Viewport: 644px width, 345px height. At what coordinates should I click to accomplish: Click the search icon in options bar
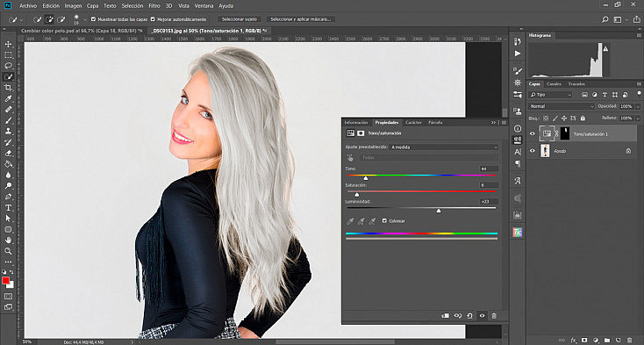coord(605,19)
